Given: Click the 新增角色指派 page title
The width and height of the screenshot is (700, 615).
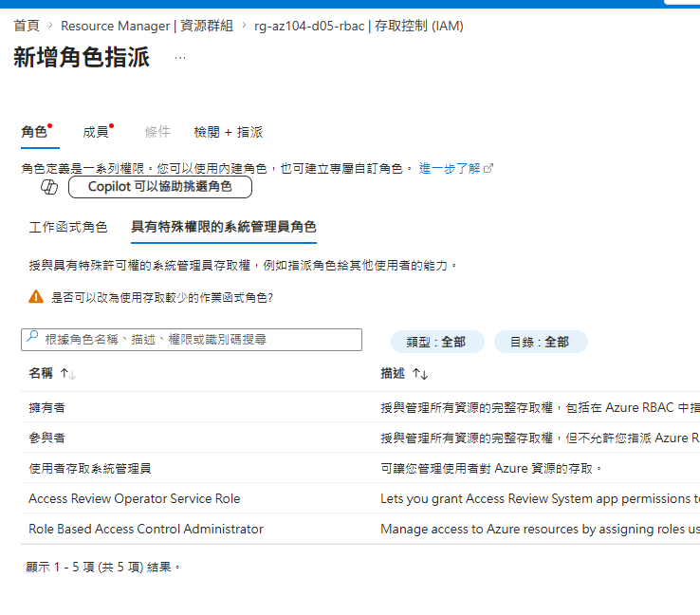Looking at the screenshot, I should click(x=82, y=57).
